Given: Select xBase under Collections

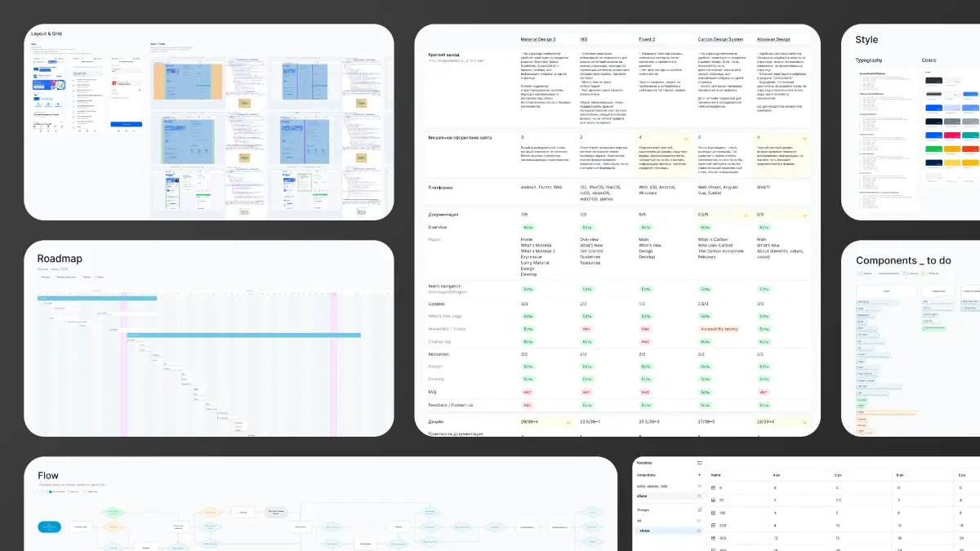Looking at the screenshot, I should (x=668, y=495).
